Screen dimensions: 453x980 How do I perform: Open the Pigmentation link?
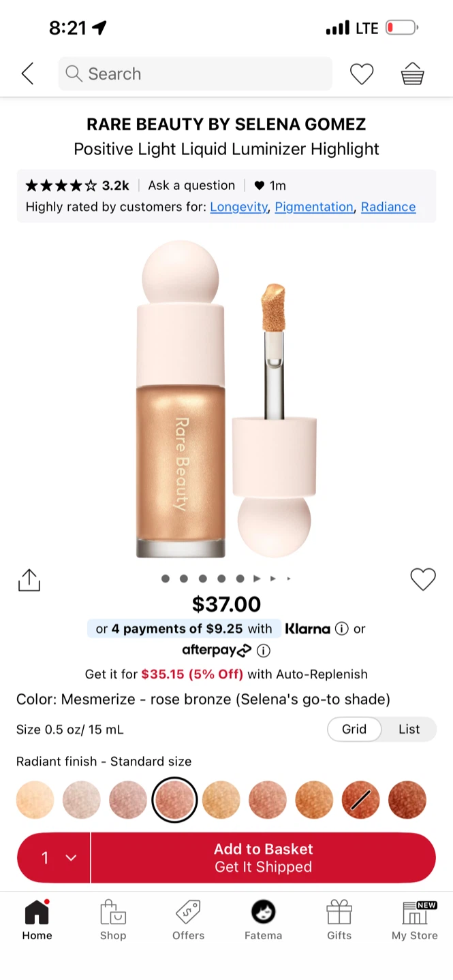314,207
